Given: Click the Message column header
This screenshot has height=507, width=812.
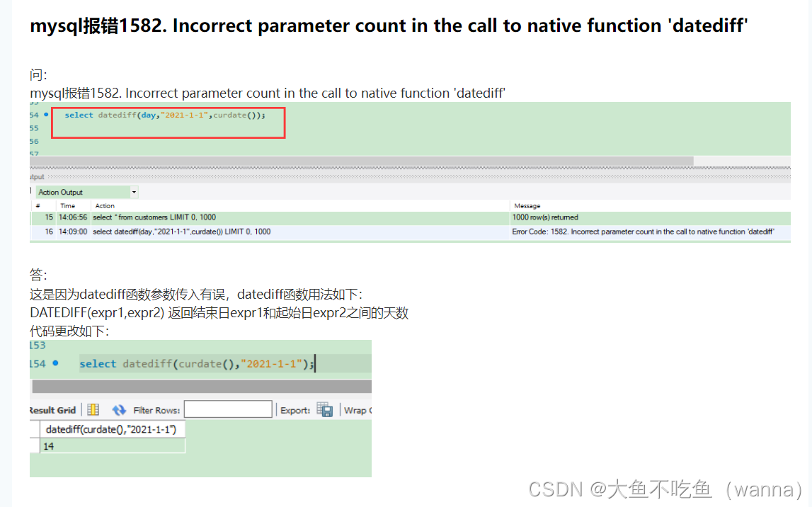Looking at the screenshot, I should pos(527,205).
